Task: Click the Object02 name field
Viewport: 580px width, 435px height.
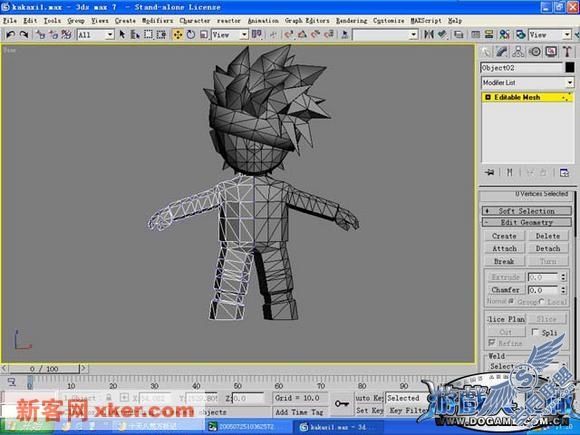Action: coord(521,68)
